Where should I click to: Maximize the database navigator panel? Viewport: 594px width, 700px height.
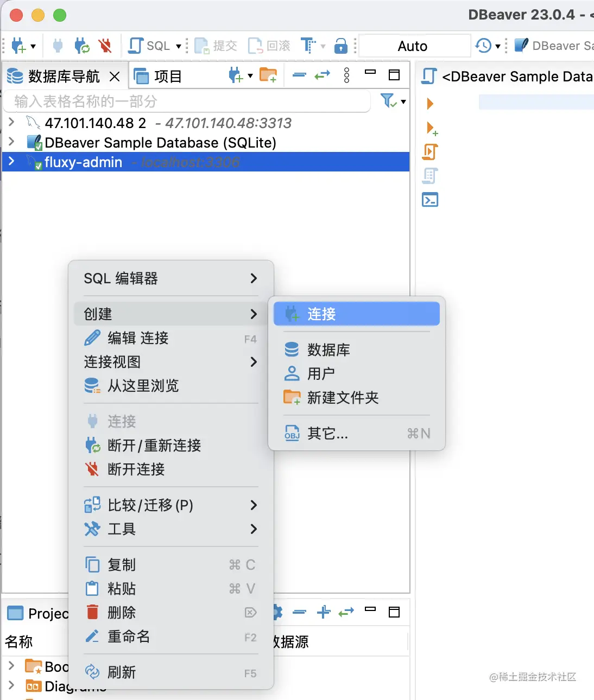tap(395, 75)
